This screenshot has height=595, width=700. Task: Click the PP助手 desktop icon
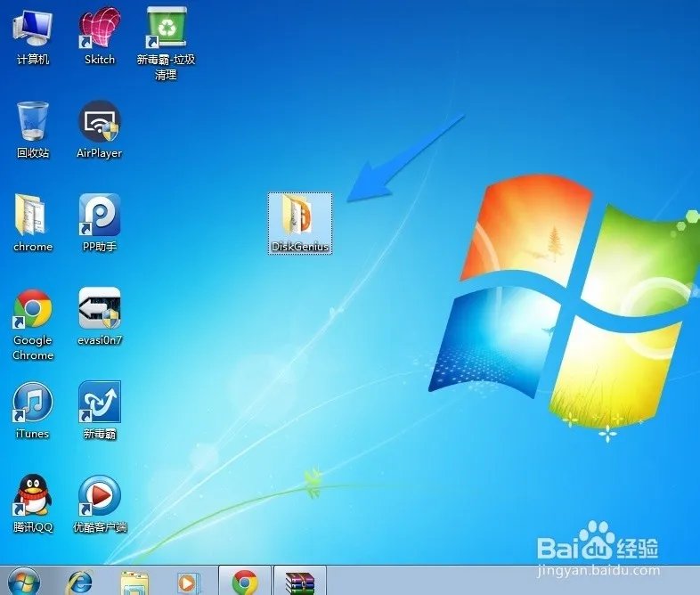pyautogui.click(x=100, y=216)
